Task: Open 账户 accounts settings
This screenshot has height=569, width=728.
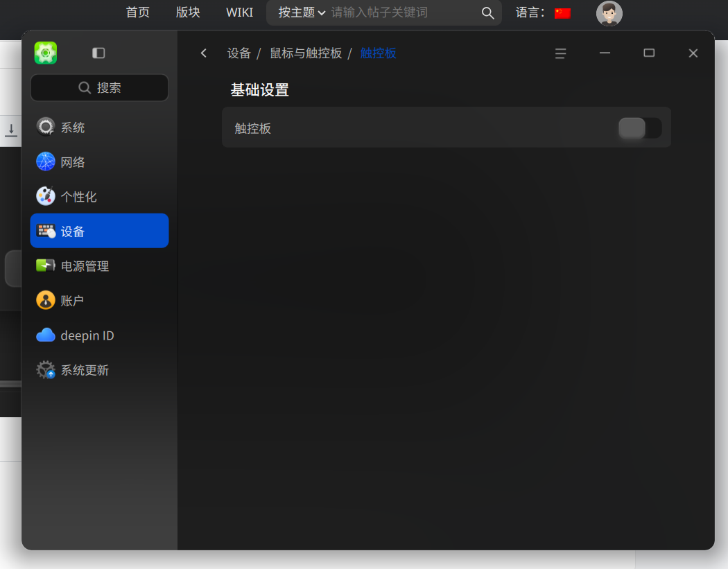Action: point(99,300)
